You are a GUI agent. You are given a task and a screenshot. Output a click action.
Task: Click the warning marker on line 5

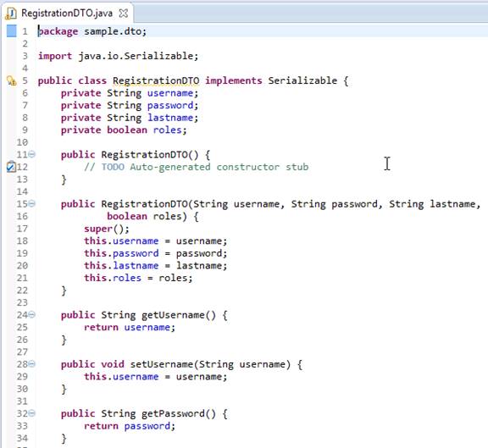point(12,81)
